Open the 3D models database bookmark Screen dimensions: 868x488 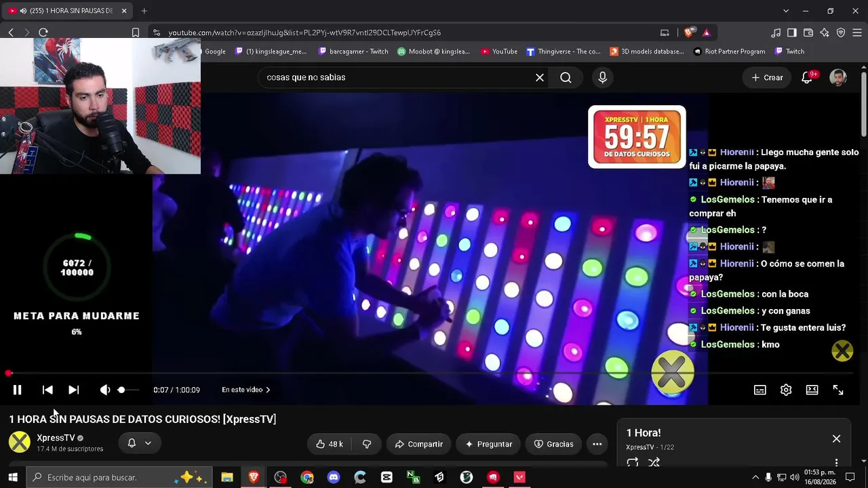click(x=647, y=52)
